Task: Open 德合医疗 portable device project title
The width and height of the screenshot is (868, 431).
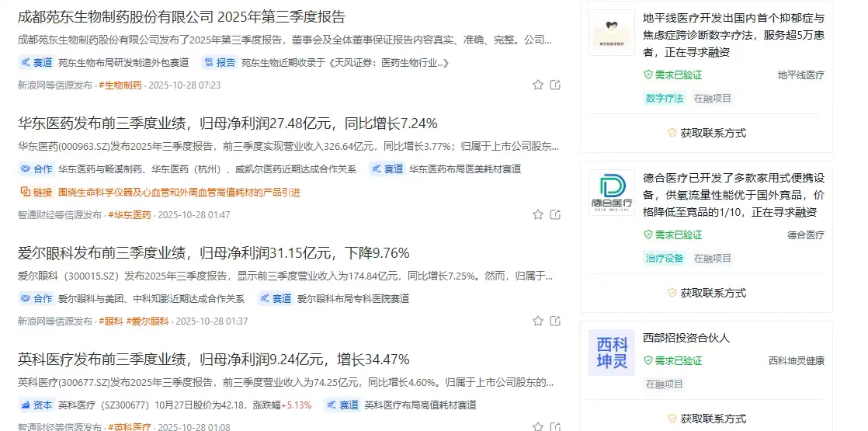Action: click(x=734, y=195)
